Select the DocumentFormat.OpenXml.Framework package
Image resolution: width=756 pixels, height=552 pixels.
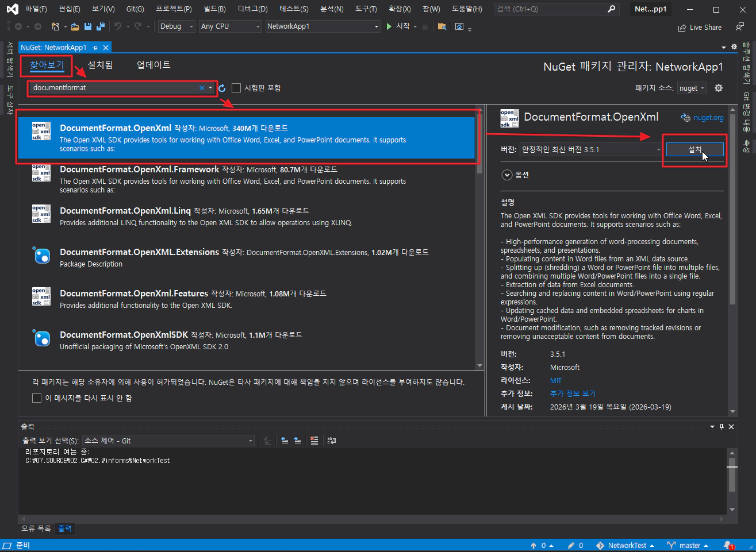[x=247, y=179]
